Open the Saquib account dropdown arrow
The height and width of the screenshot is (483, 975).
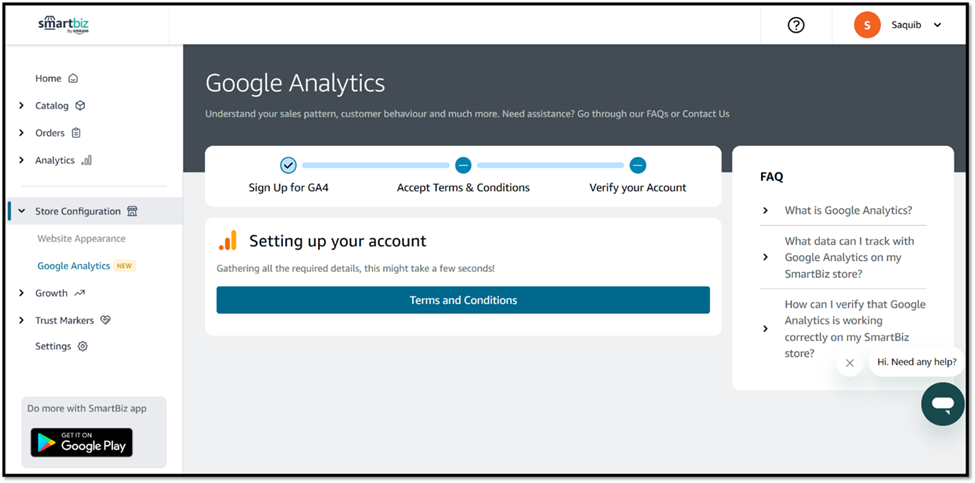(937, 25)
